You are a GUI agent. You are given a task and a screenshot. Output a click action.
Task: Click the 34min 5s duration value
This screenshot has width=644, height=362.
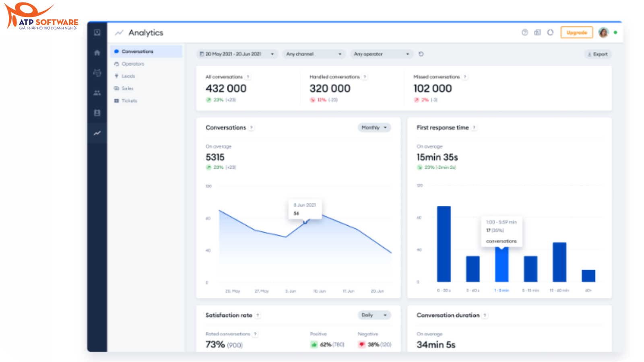pos(436,345)
